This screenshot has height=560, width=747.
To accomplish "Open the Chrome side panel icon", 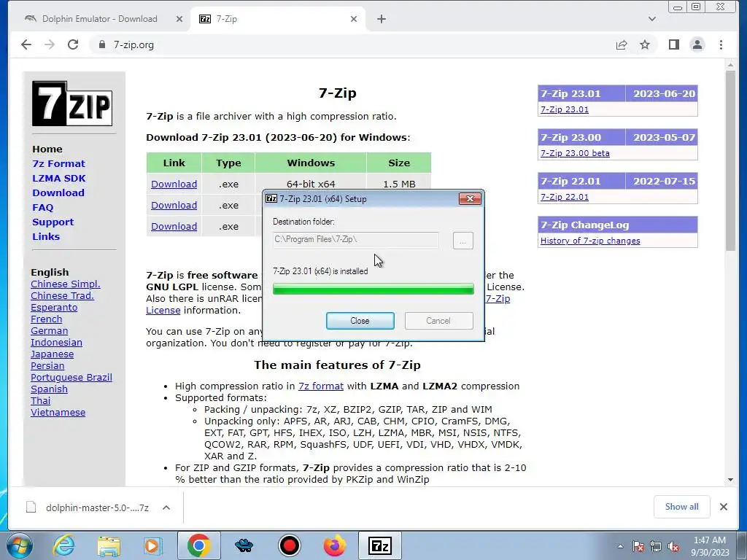I will [x=673, y=44].
